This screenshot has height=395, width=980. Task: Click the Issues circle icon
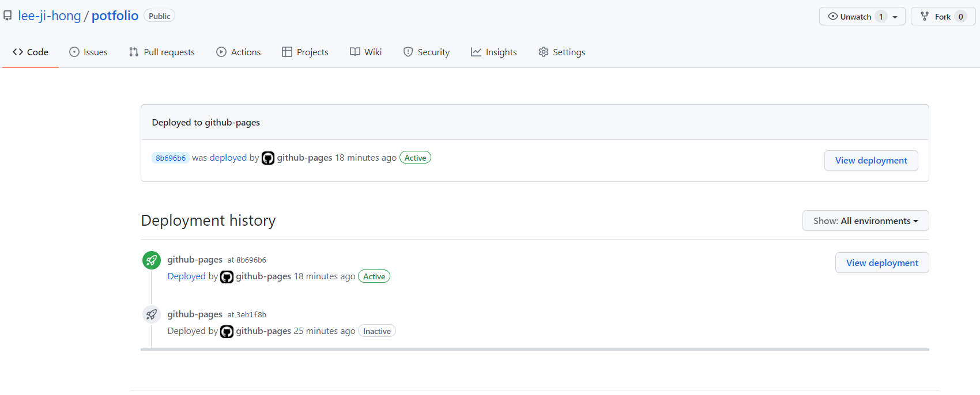[74, 52]
